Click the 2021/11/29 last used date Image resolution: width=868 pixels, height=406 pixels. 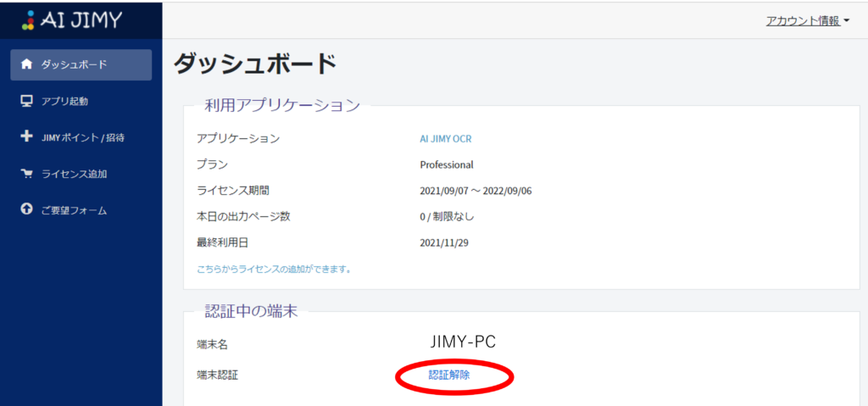coord(444,242)
